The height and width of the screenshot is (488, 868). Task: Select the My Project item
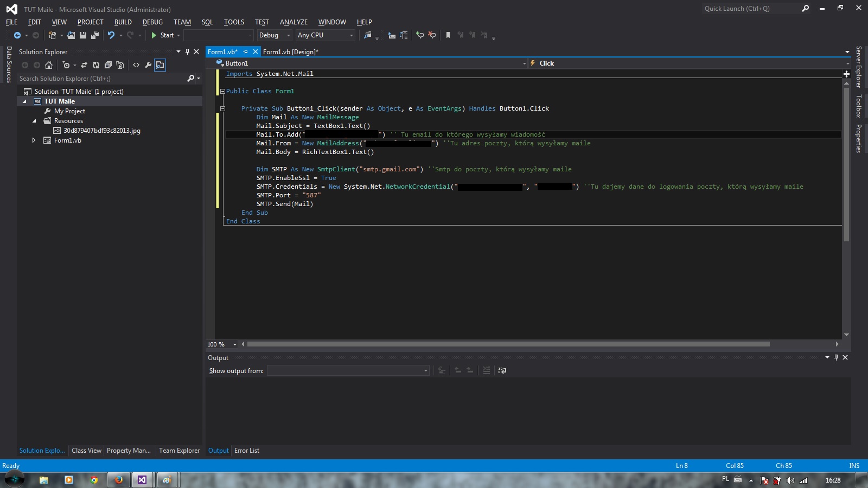point(69,111)
